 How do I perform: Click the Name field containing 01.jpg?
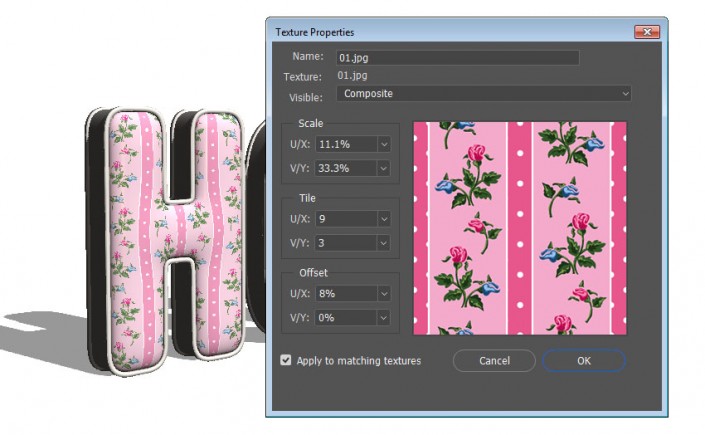pyautogui.click(x=458, y=58)
